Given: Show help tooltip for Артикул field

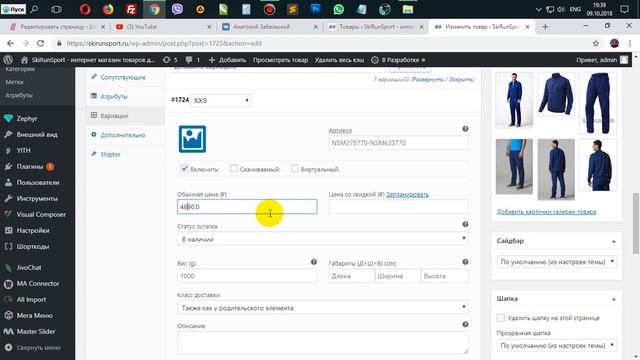Looking at the screenshot, I should click(465, 129).
